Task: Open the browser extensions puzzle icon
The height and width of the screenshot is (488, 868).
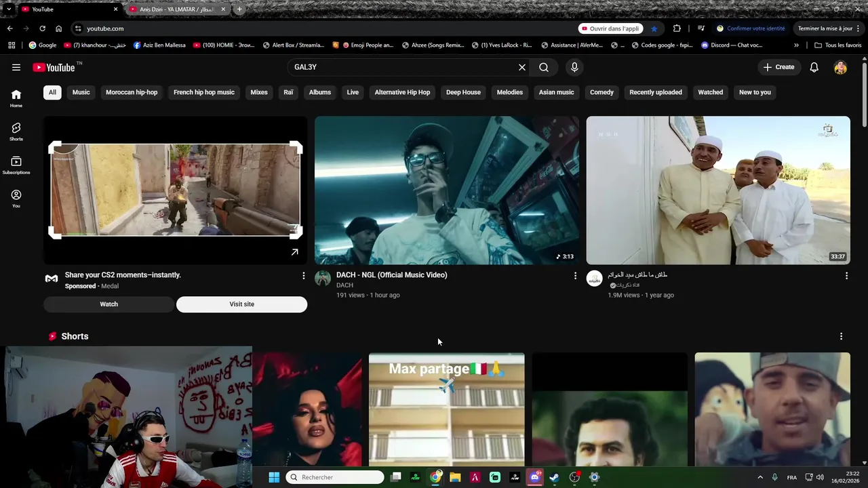Action: (x=677, y=28)
